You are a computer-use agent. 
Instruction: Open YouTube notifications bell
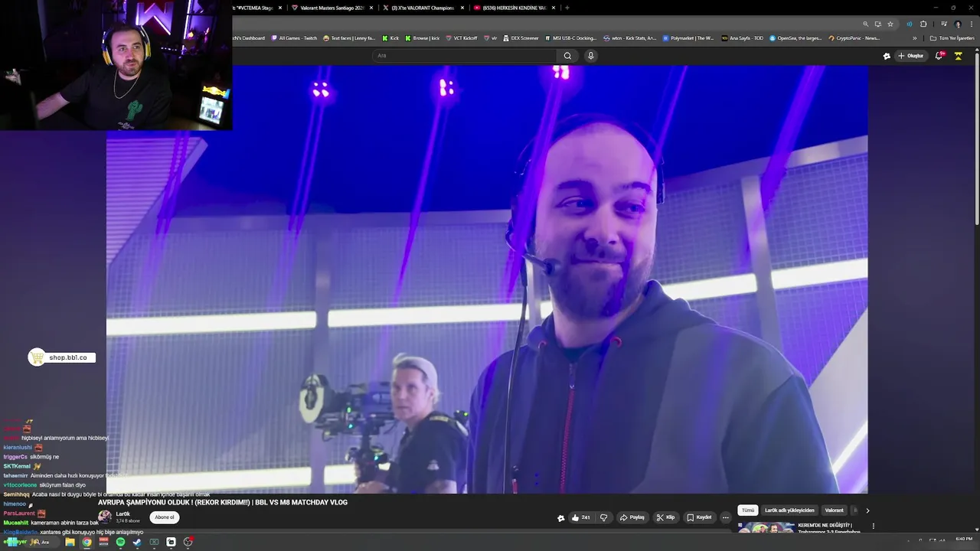click(x=939, y=56)
